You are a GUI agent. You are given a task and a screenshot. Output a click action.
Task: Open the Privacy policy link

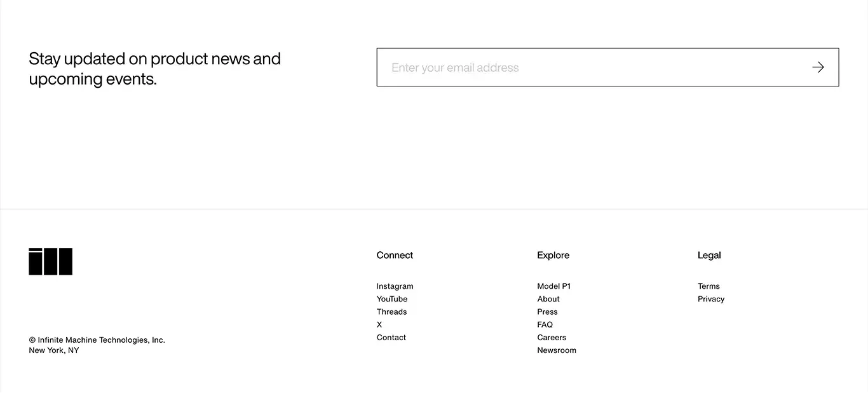coord(711,299)
